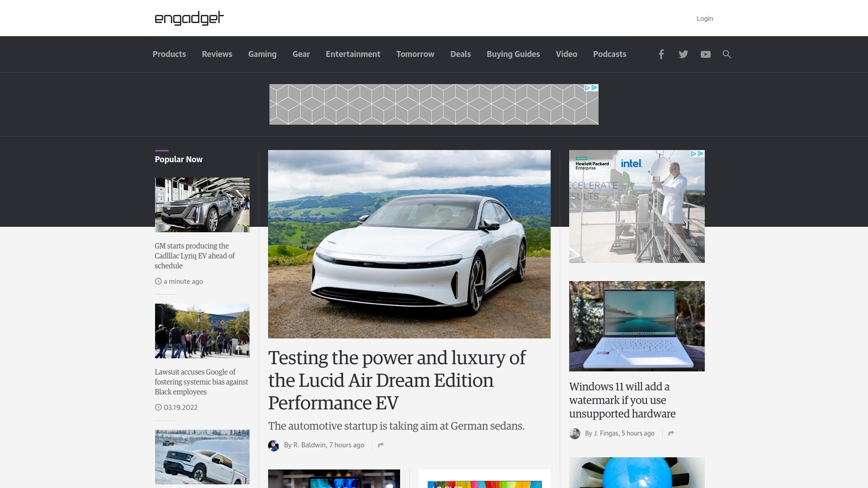Open the Products menu
Image resolution: width=868 pixels, height=488 pixels.
[169, 54]
